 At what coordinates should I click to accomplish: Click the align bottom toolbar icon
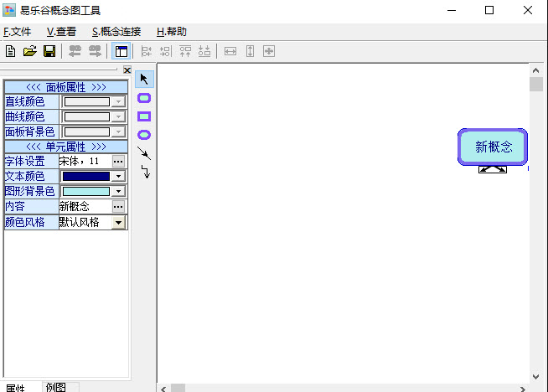(x=204, y=51)
